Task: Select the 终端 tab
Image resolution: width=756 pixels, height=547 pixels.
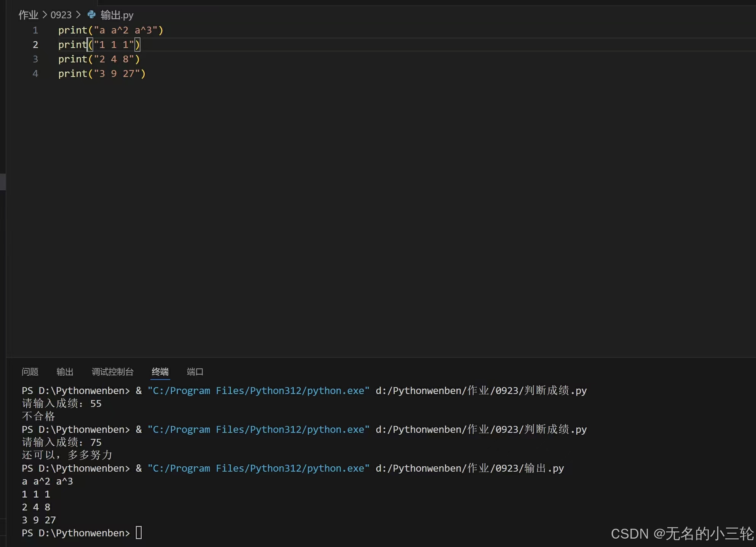Action: (160, 372)
